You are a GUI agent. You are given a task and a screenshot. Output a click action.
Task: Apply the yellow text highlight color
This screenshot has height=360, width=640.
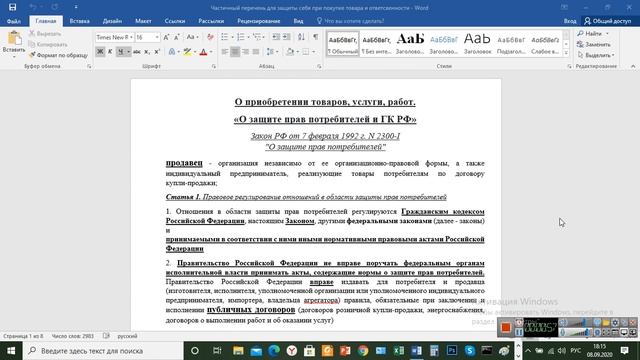click(x=187, y=52)
